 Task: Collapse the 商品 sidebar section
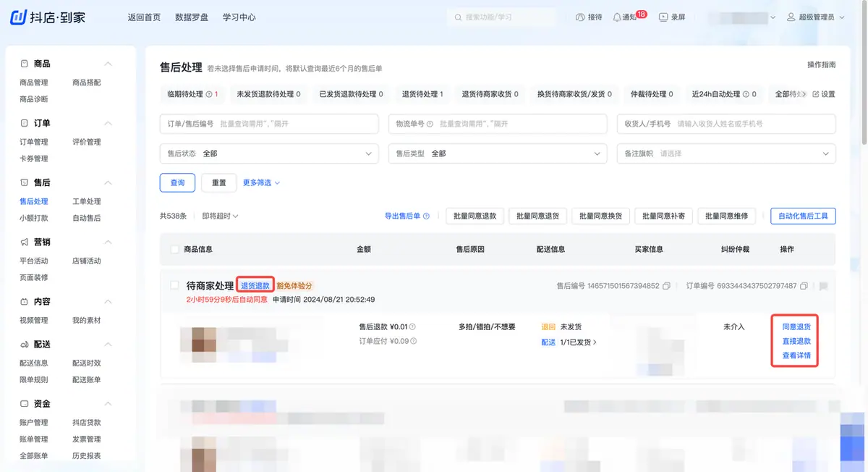(x=109, y=64)
